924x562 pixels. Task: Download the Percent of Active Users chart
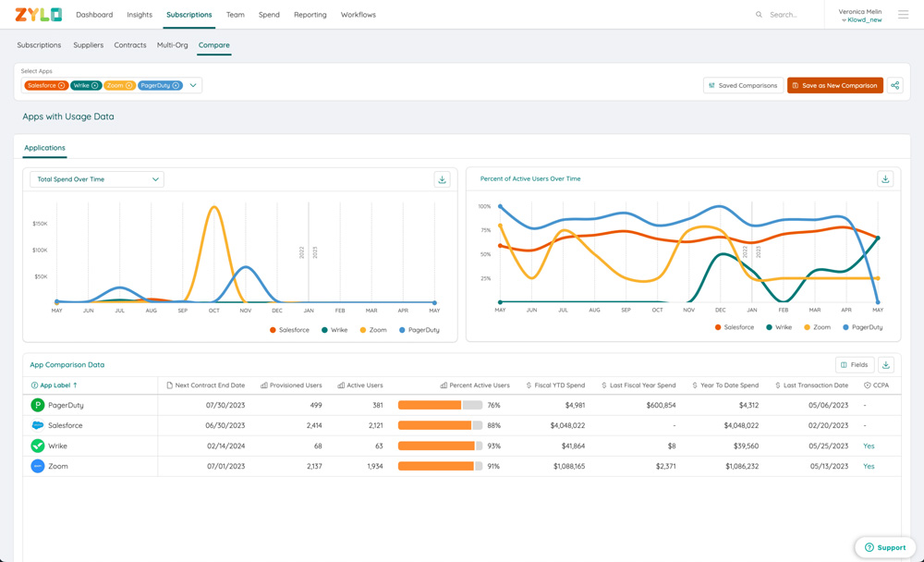[x=885, y=179]
